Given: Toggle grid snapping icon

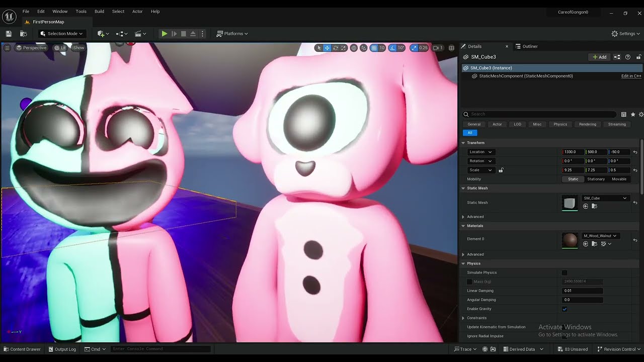Looking at the screenshot, I should click(374, 48).
